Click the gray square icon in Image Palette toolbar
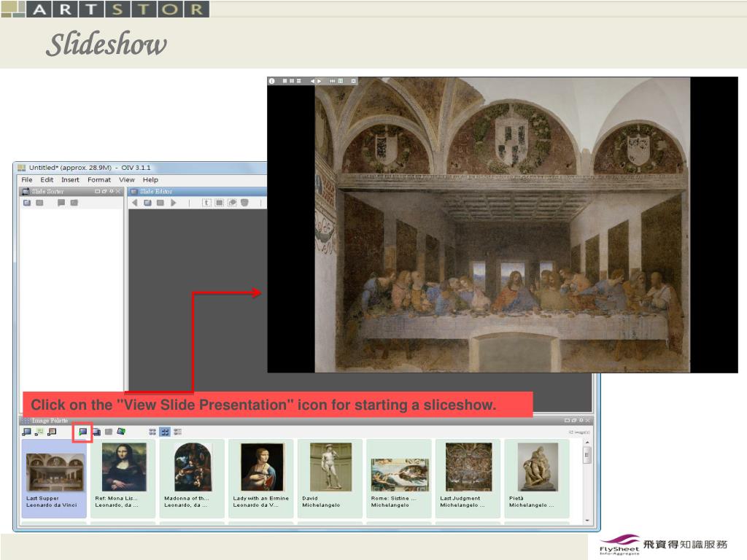 tap(109, 432)
